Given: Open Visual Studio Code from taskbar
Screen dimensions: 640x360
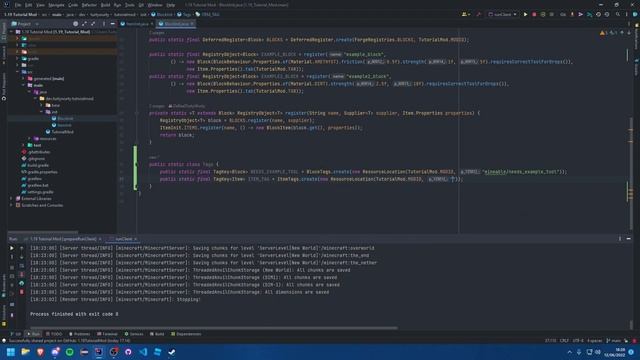Looking at the screenshot, I should [143, 352].
